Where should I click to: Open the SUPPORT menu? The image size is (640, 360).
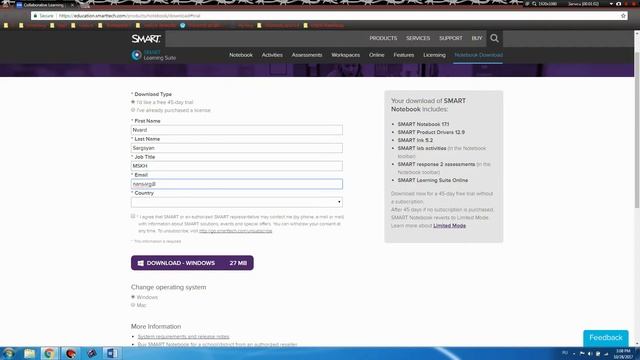coord(451,38)
